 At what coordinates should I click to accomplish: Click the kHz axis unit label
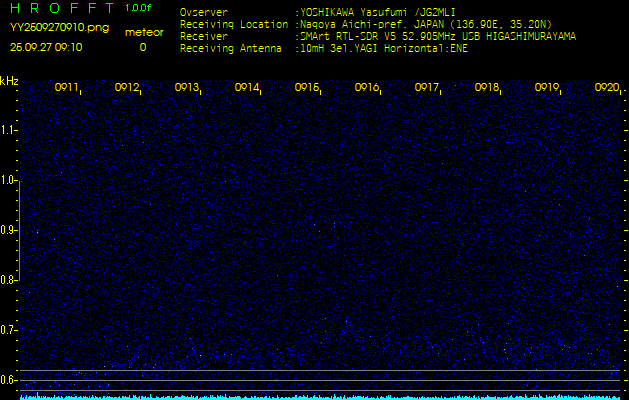9,81
